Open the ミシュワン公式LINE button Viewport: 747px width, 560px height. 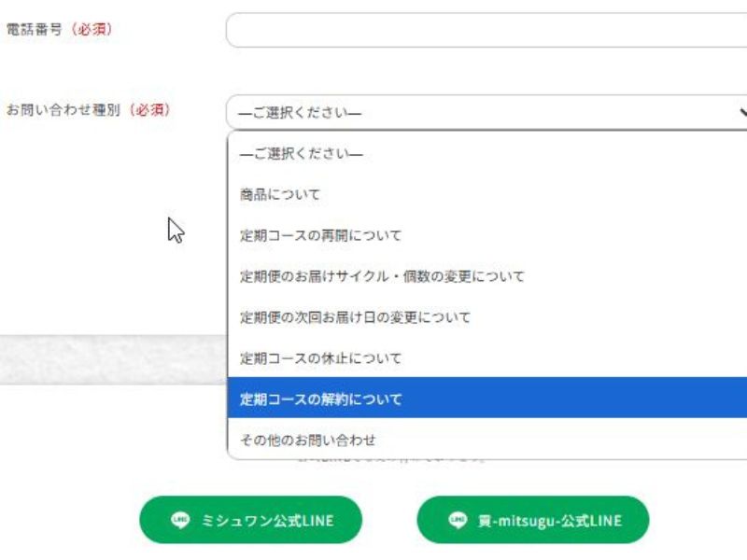tap(250, 520)
